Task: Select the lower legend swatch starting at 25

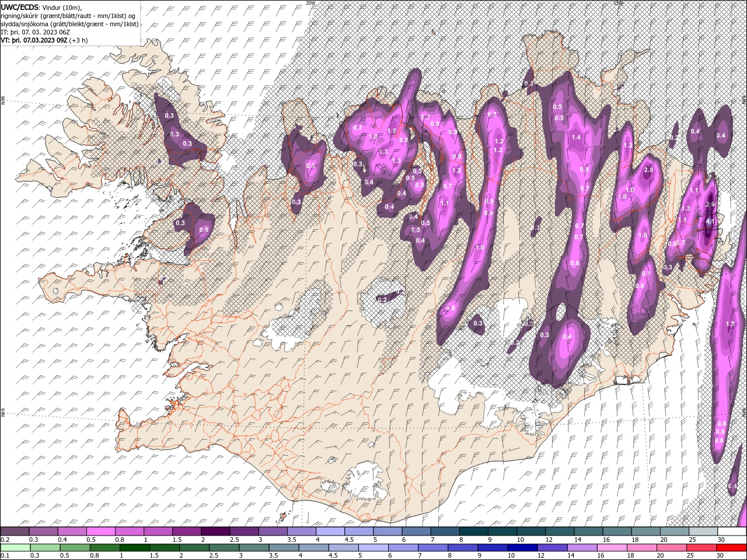Action: pos(701,547)
